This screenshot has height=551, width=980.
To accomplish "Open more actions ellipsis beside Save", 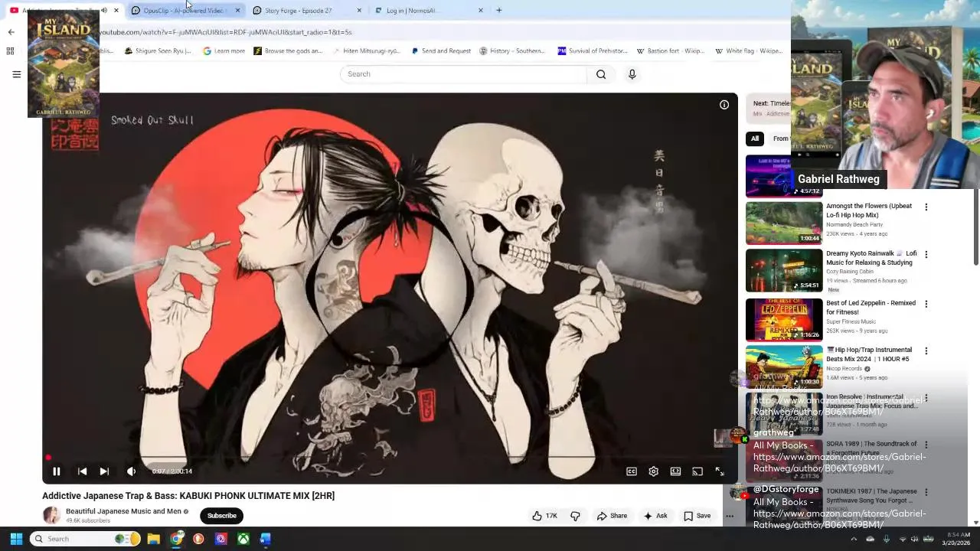I will coord(730,516).
